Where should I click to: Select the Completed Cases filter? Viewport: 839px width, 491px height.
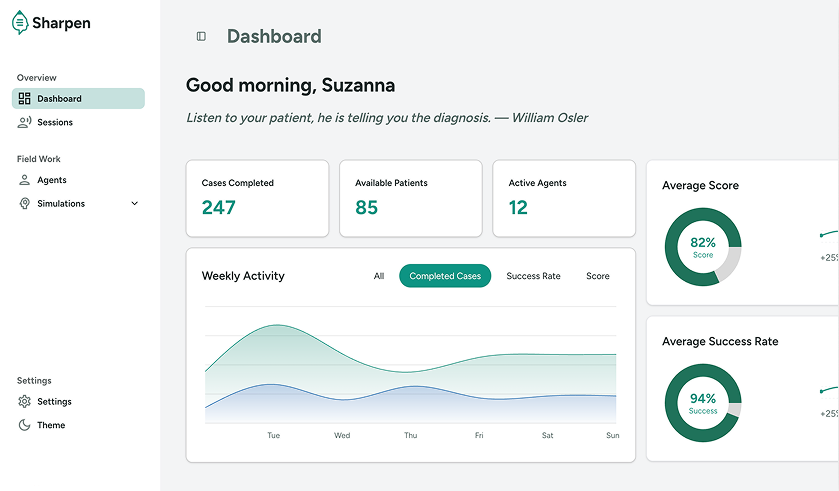click(445, 276)
